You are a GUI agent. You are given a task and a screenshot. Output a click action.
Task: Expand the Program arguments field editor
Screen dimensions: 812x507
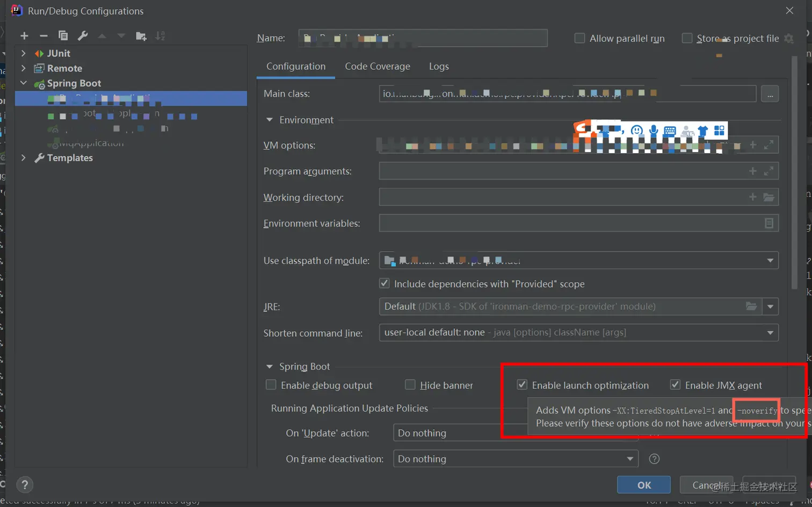(x=769, y=171)
